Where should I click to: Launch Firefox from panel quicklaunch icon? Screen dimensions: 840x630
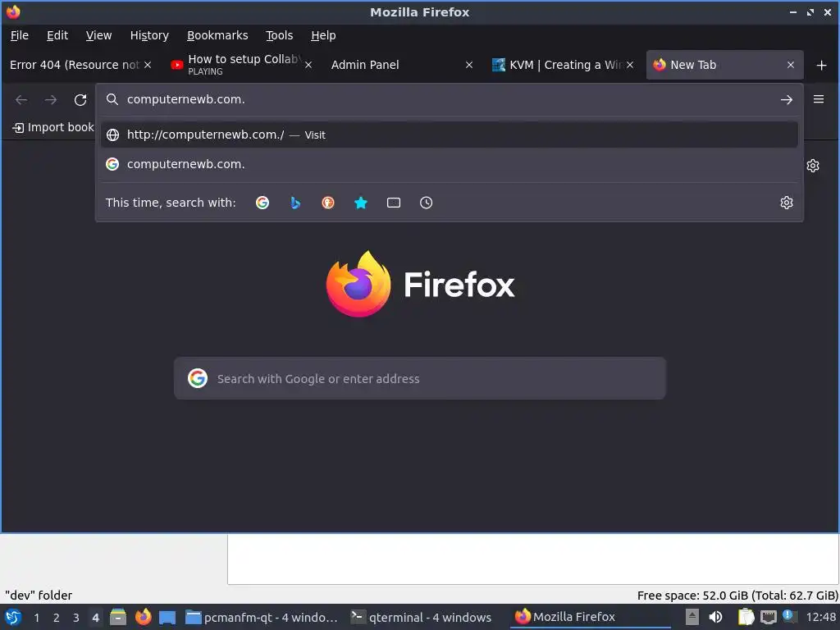[x=143, y=617]
